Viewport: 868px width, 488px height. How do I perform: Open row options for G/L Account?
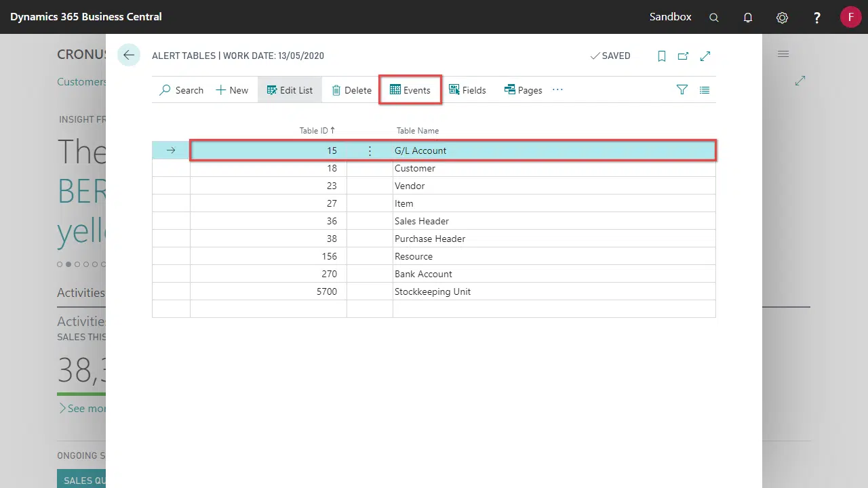coord(370,150)
